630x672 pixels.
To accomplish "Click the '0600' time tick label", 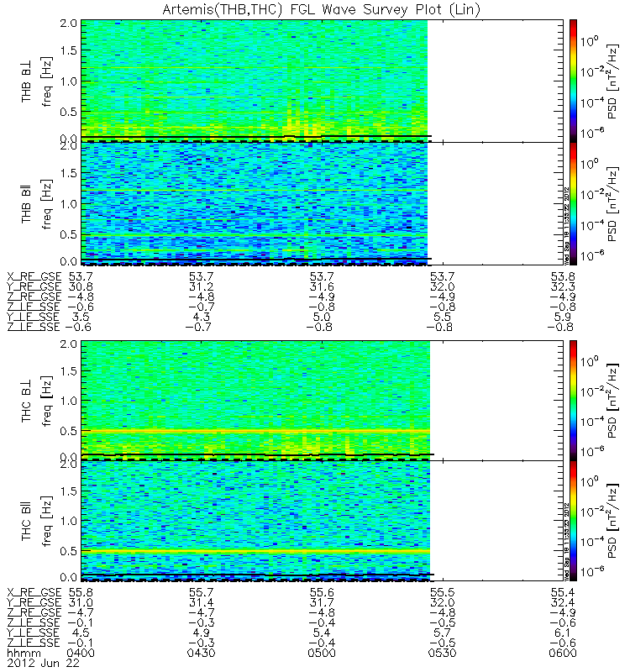I will coord(563,654).
